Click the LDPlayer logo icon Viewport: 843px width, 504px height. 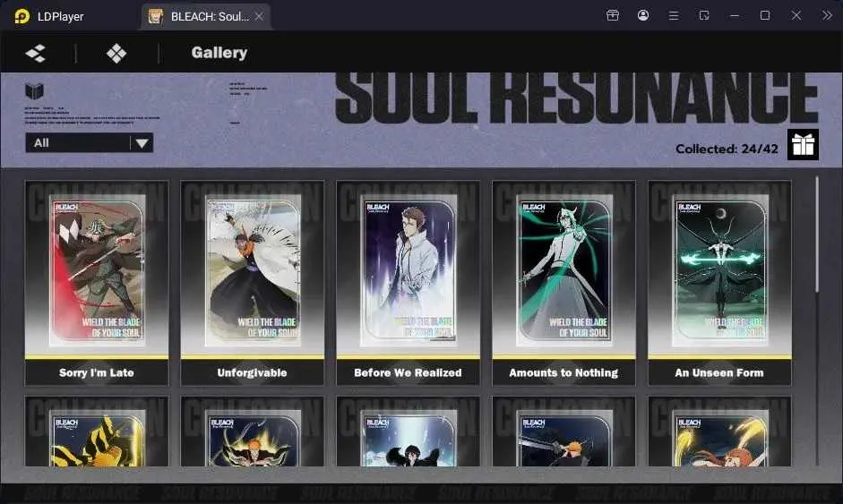(x=22, y=16)
